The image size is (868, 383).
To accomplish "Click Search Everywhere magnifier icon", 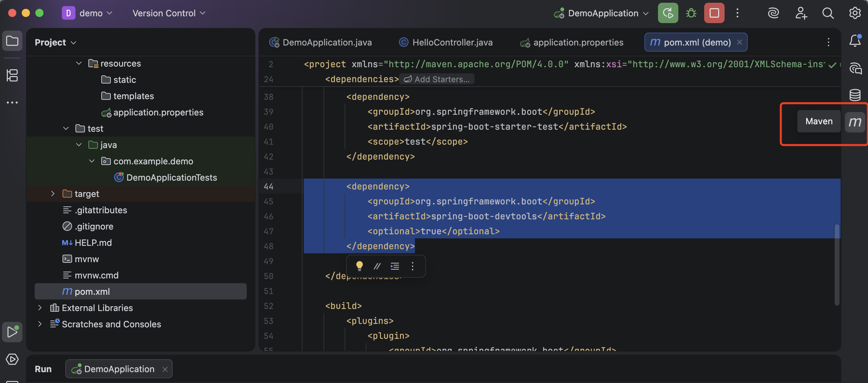I will (x=828, y=13).
